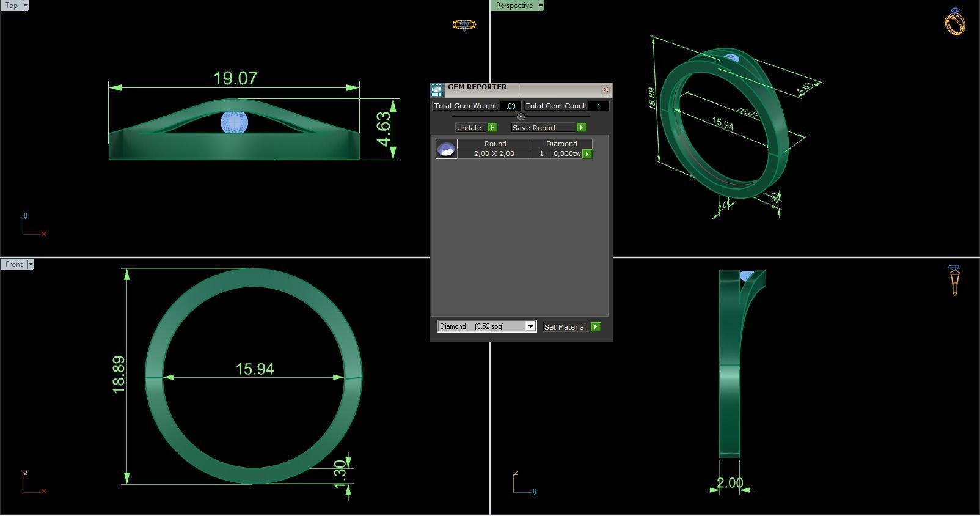Screen dimensions: 980x516
Task: Click the green arrow next to Update
Action: (492, 128)
